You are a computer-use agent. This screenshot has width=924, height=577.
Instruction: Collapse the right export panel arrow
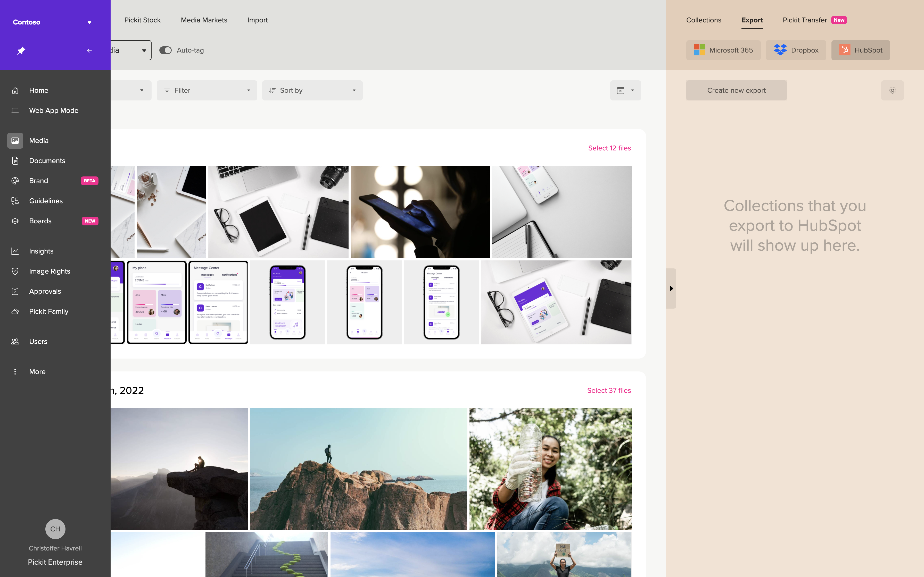[671, 288]
